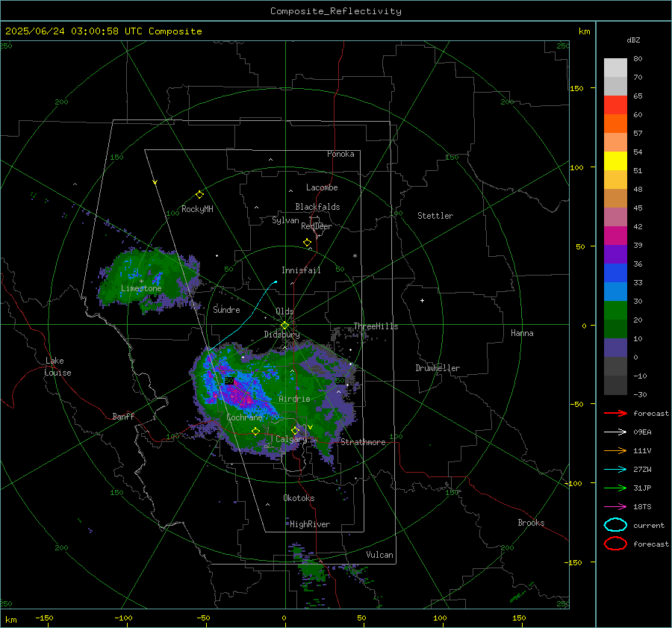Click the HighRiver town label

310,524
